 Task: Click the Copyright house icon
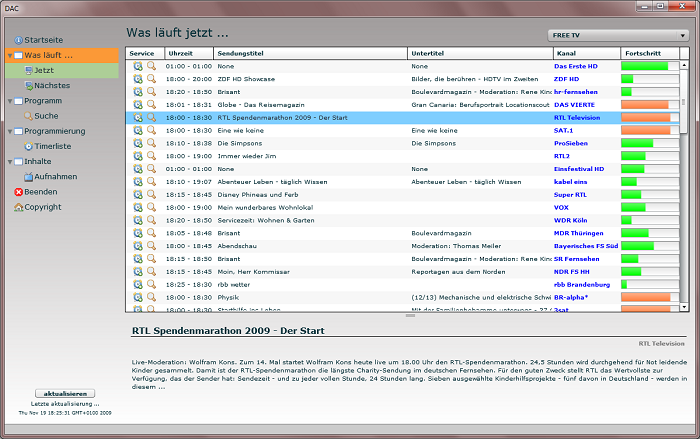pyautogui.click(x=18, y=207)
